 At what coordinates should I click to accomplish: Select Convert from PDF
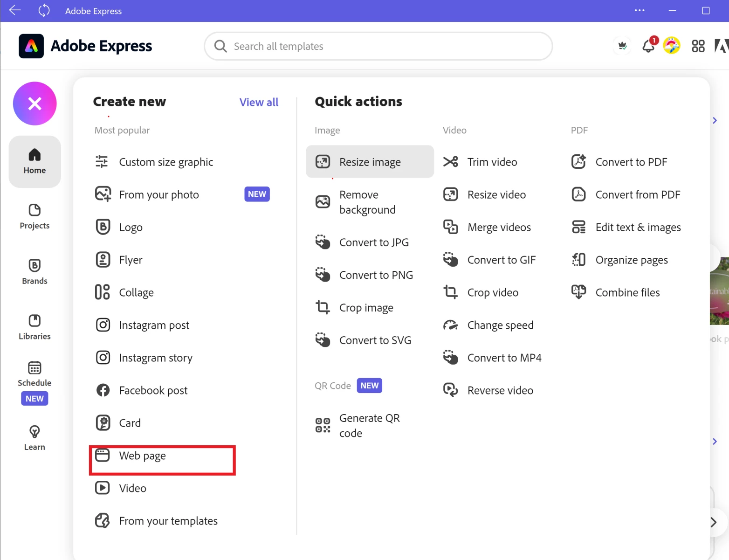[626, 194]
